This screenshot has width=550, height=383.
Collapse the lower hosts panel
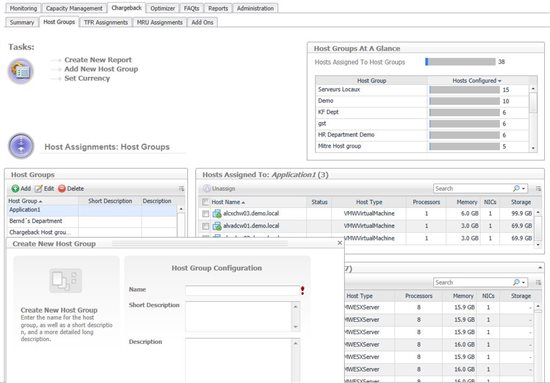pos(540,268)
